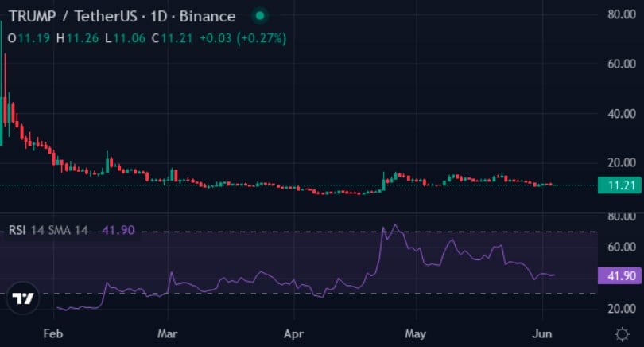
Task: Click the Feb label on time axis
Action: click(x=53, y=333)
